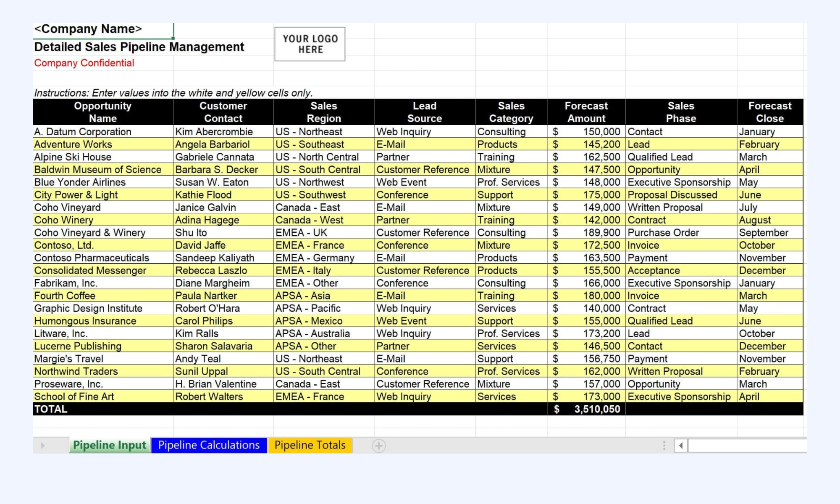Click the Sales Category column header
This screenshot has width=840, height=504.
tap(511, 112)
